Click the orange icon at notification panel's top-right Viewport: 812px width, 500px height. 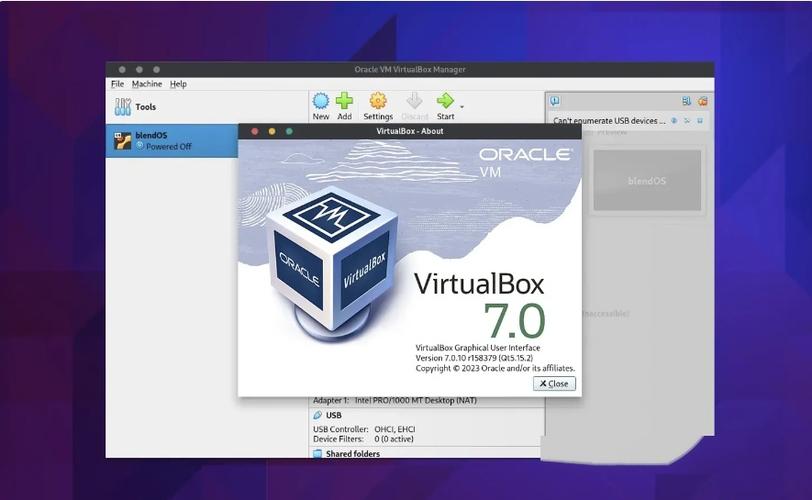702,101
